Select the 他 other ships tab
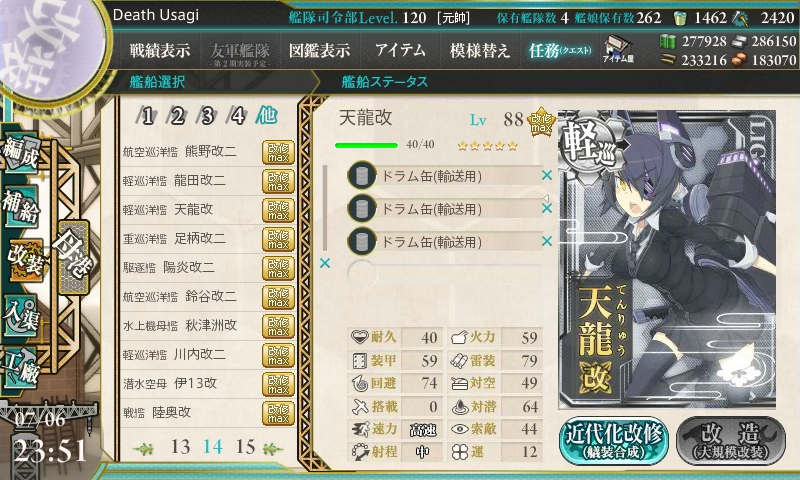800x480 pixels. coord(266,115)
